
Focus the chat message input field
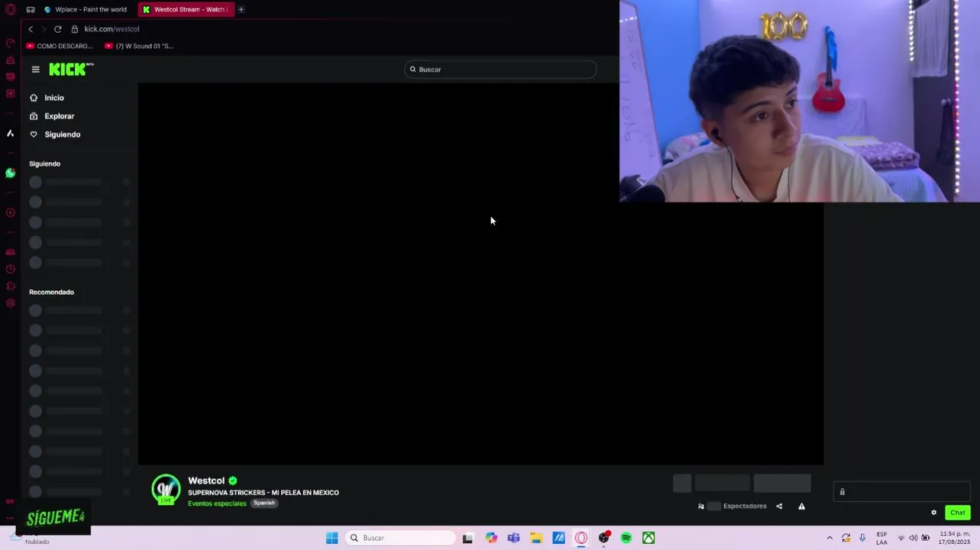(901, 492)
